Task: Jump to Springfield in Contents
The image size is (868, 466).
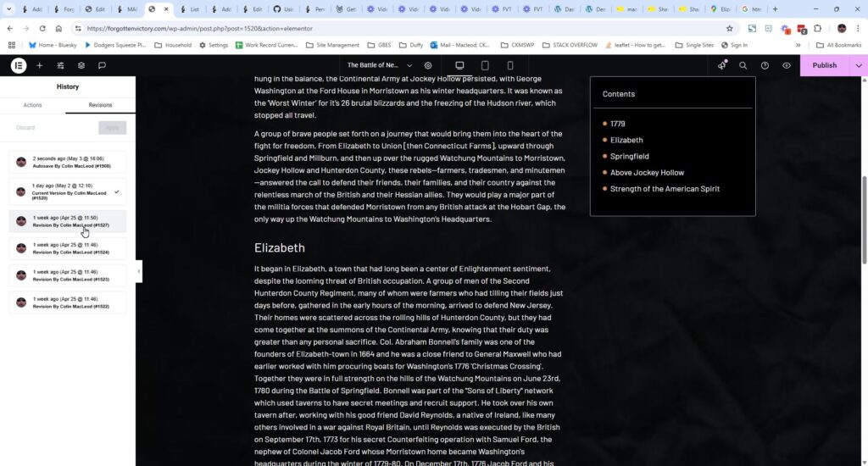Action: [630, 156]
